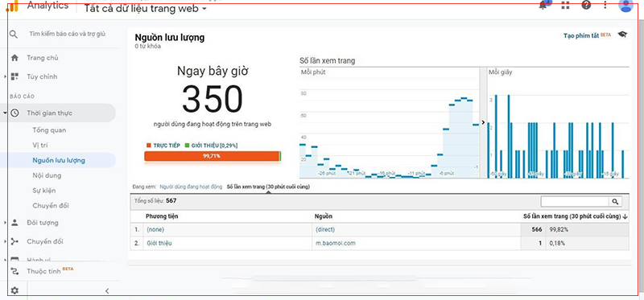Viewport: 644px width, 300px height.
Task: Click the Tùy chỉnh dashboard icon
Action: tap(14, 76)
